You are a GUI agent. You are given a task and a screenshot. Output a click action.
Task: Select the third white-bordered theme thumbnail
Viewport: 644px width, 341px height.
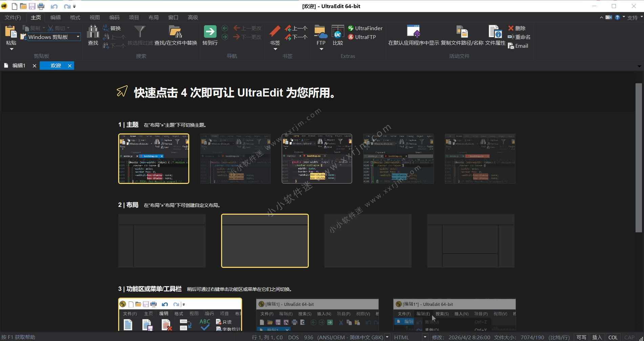click(x=317, y=158)
